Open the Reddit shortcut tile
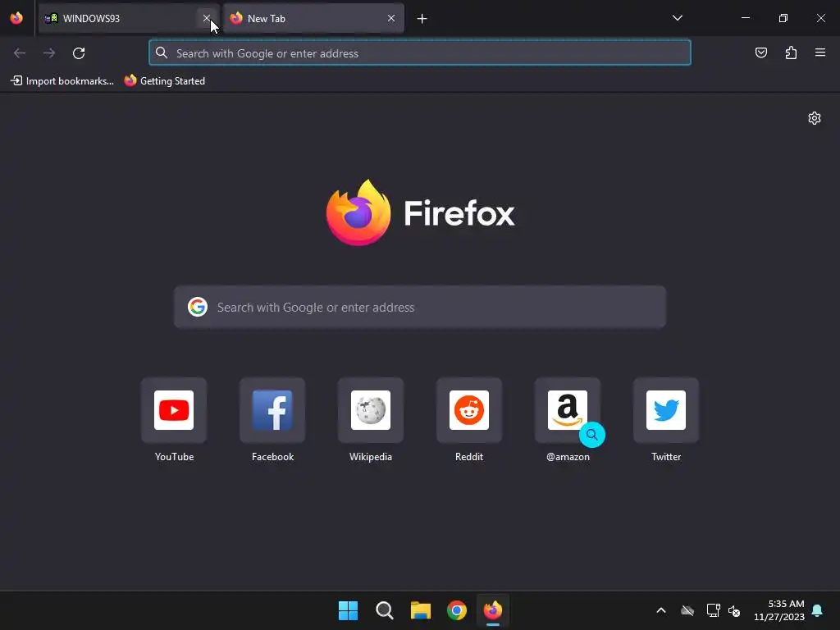The width and height of the screenshot is (840, 630). 469,410
